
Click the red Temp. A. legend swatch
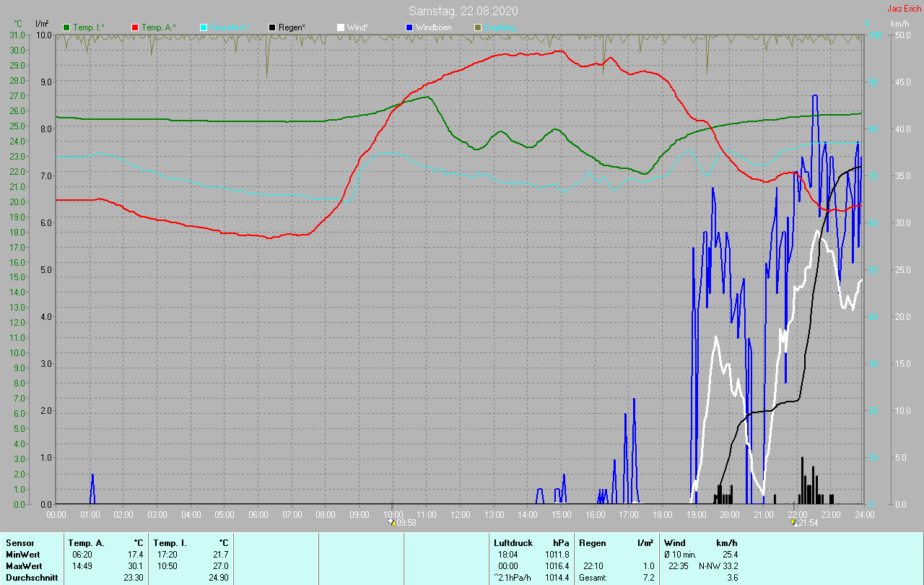click(x=135, y=27)
